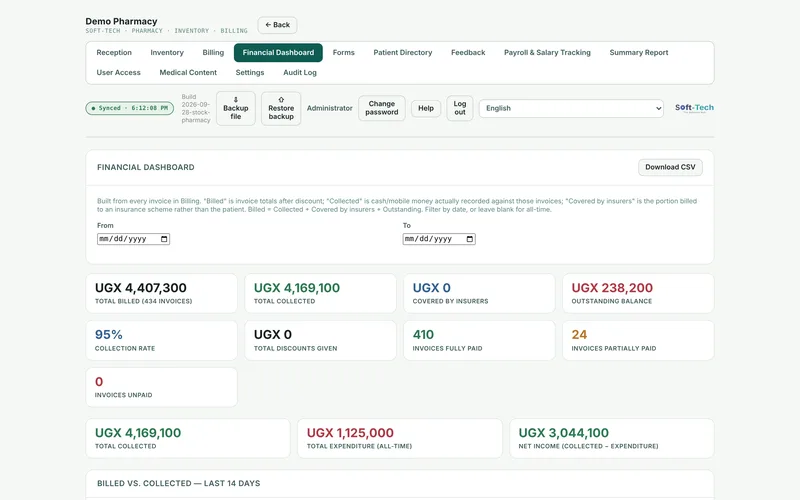Click the 0 Invoices Unpaid card
Image resolution: width=800 pixels, height=500 pixels.
click(161, 387)
